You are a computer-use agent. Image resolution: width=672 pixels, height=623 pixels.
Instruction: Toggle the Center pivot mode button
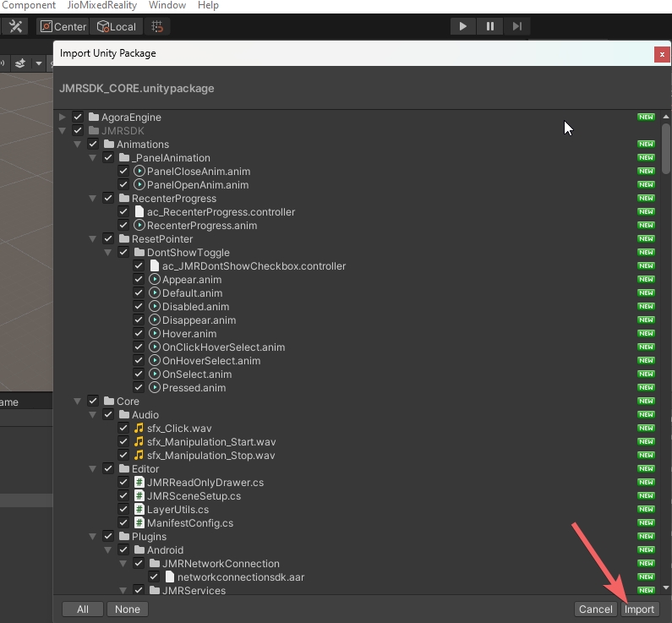coord(63,26)
